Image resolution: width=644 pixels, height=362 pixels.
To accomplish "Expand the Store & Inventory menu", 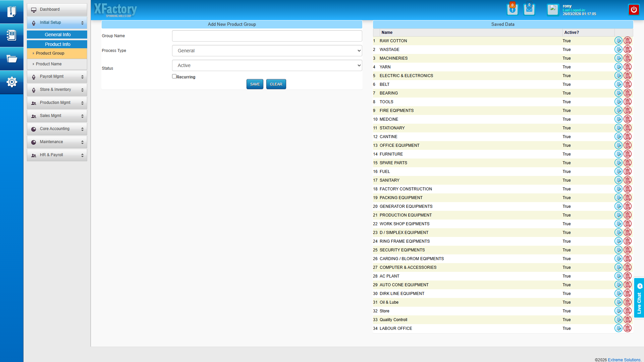I will [57, 90].
